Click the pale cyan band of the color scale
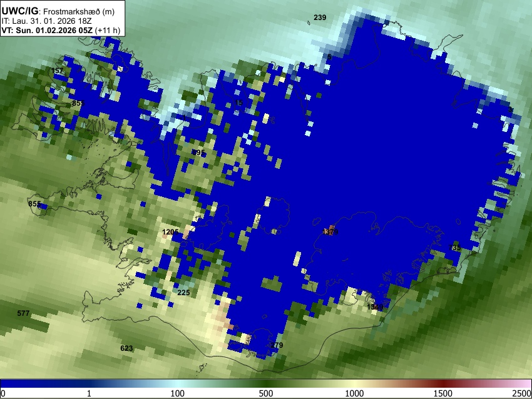This screenshot has height=399, width=532. 178,383
